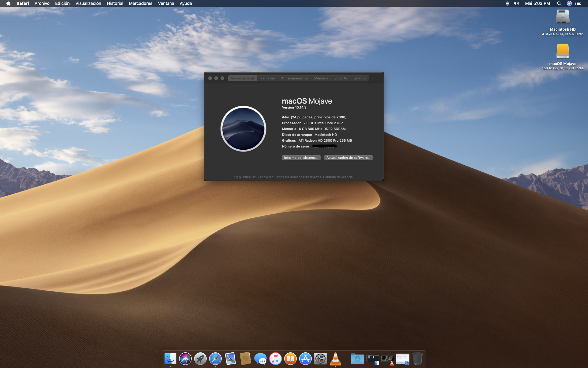Open System Preferences gear in Dock
This screenshot has width=588, height=368.
click(x=320, y=358)
